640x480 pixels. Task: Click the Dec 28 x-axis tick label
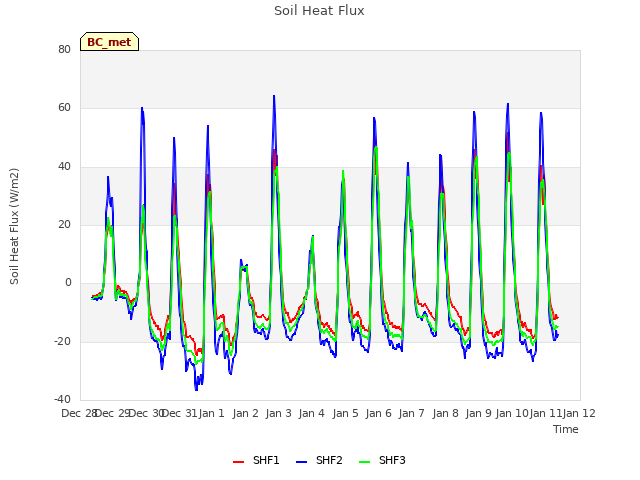pos(79,413)
